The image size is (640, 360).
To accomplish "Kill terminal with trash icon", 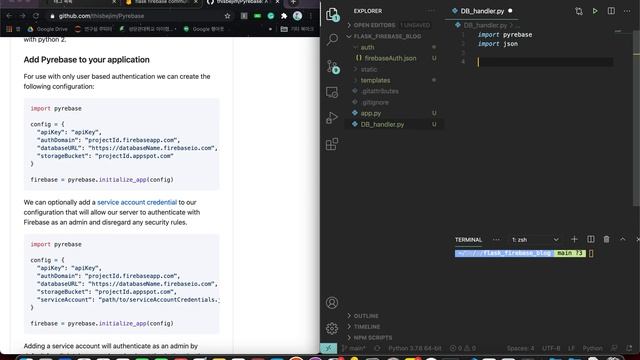I will 607,239.
